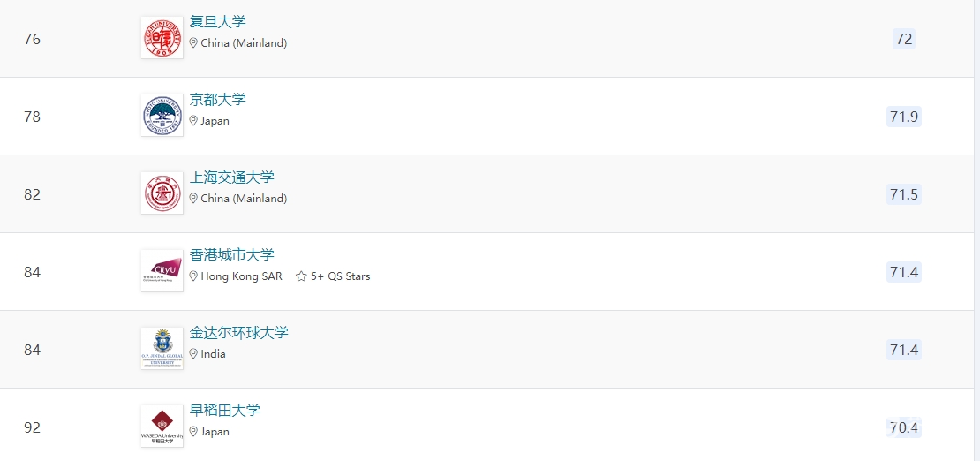980x461 pixels.
Task: Open the 京都大学 university link
Action: point(217,100)
